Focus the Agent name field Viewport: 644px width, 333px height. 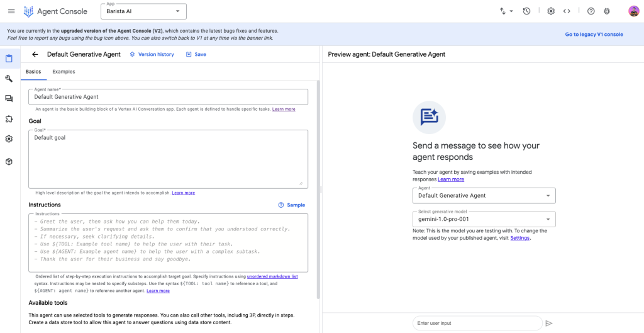(x=168, y=97)
